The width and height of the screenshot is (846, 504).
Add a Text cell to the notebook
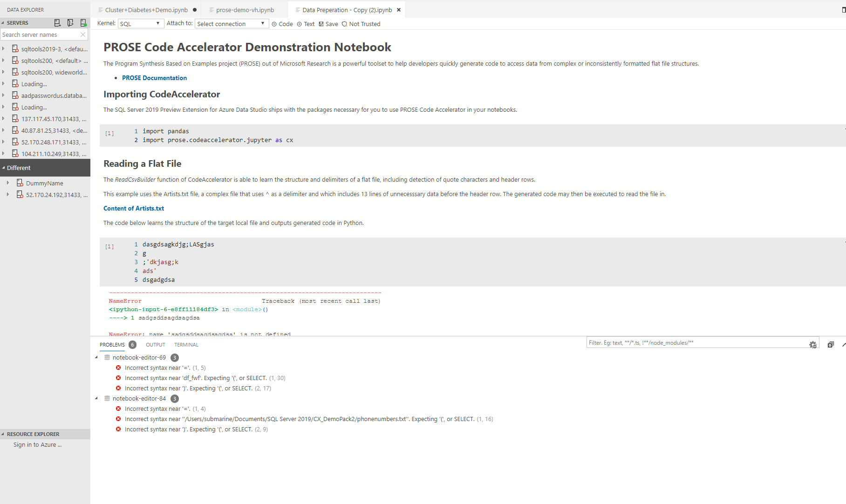(x=306, y=24)
